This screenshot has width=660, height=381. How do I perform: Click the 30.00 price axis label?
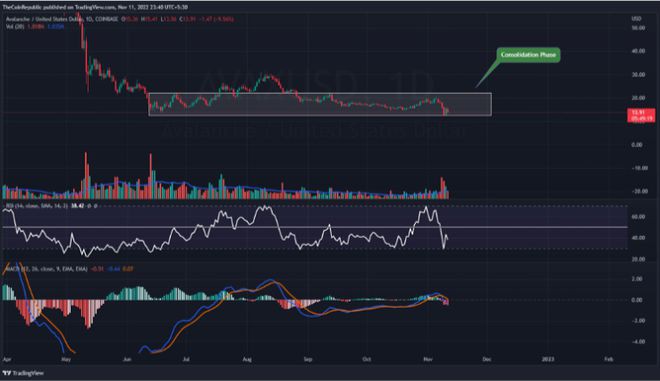coord(638,75)
